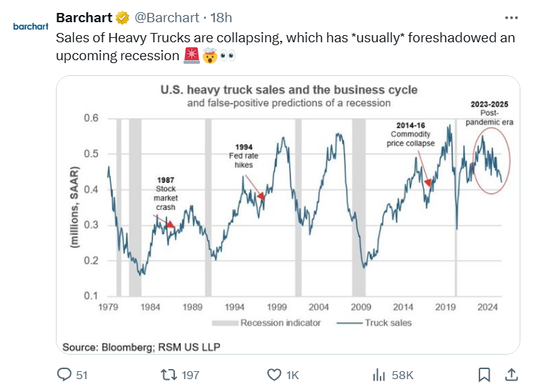Click the reply speech bubble icon
The height and width of the screenshot is (392, 534).
65,374
